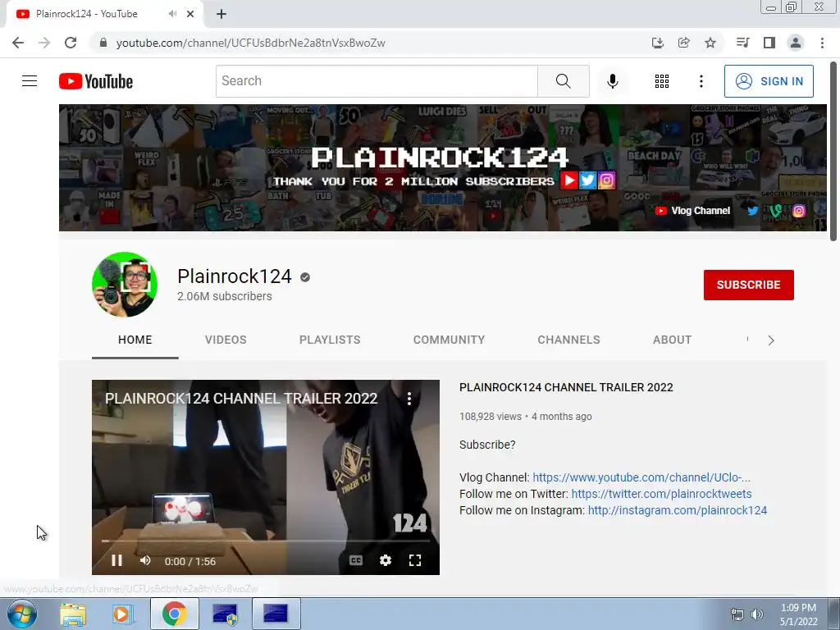Click the install app icon in the address bar
The image size is (840, 630).
coord(657,43)
